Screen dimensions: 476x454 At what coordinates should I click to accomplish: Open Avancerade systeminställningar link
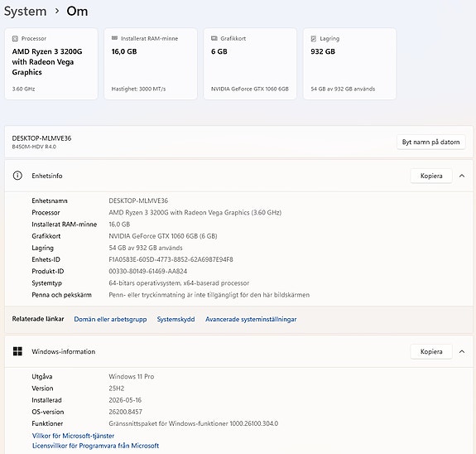tap(251, 319)
